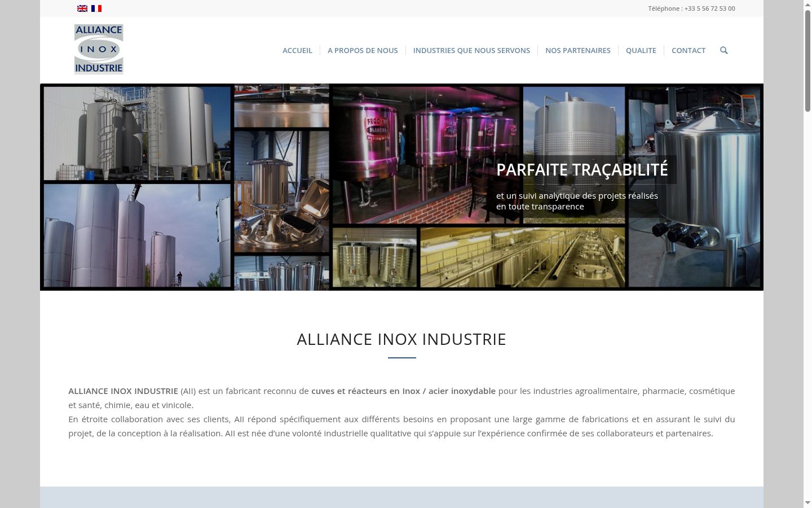The width and height of the screenshot is (812, 508).
Task: Open INDUSTRIES QUE NOUS SERVONS menu
Action: tap(471, 50)
